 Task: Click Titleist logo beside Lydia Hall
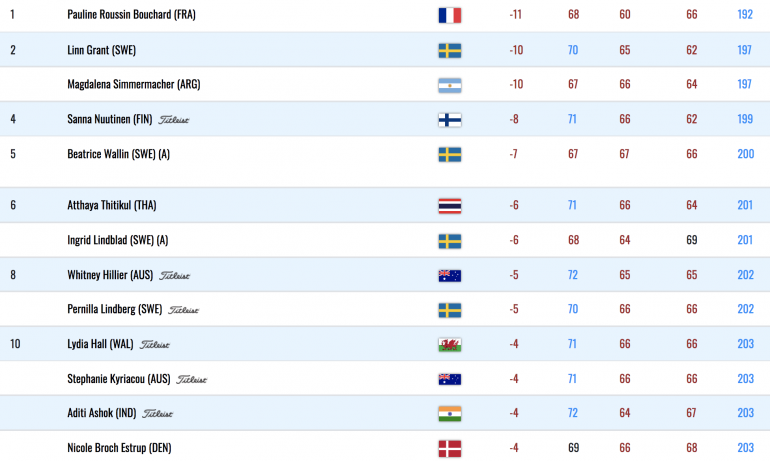(x=155, y=345)
